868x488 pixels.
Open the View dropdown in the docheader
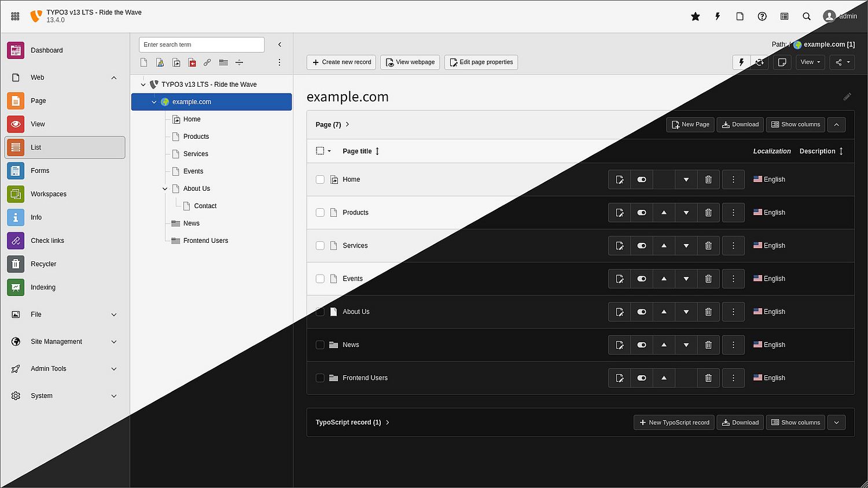click(810, 62)
